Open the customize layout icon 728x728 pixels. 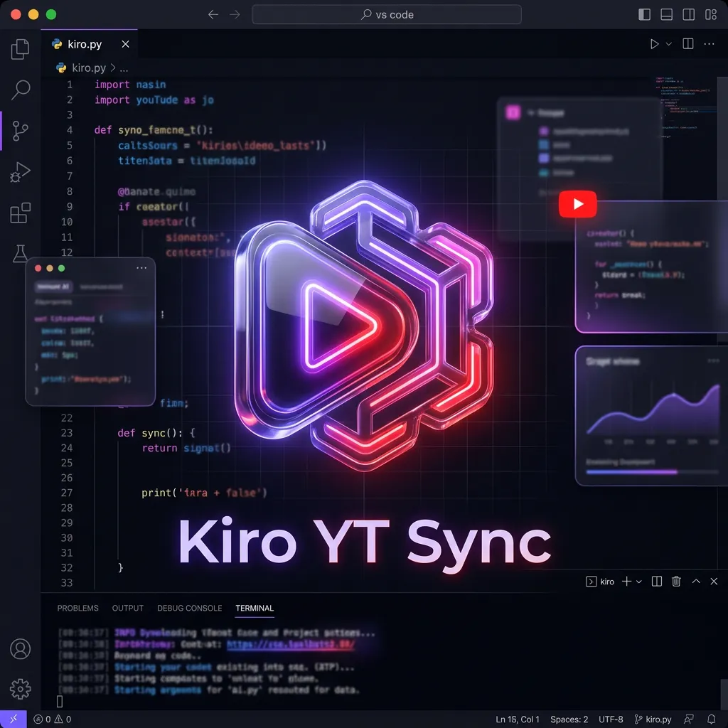coord(711,14)
